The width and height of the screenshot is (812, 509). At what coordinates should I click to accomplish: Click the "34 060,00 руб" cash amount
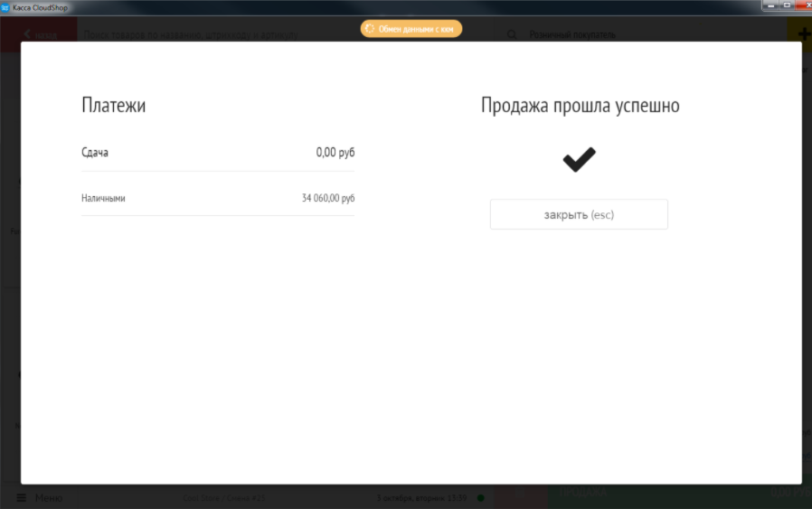point(328,198)
